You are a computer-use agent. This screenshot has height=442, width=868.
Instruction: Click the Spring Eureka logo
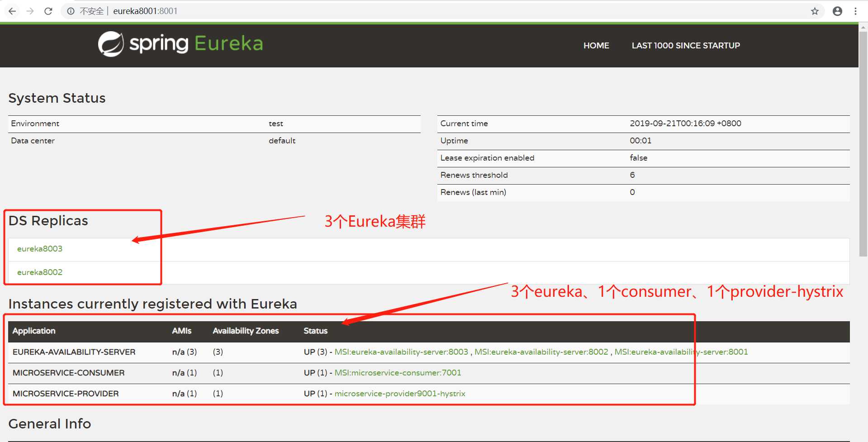coord(180,44)
